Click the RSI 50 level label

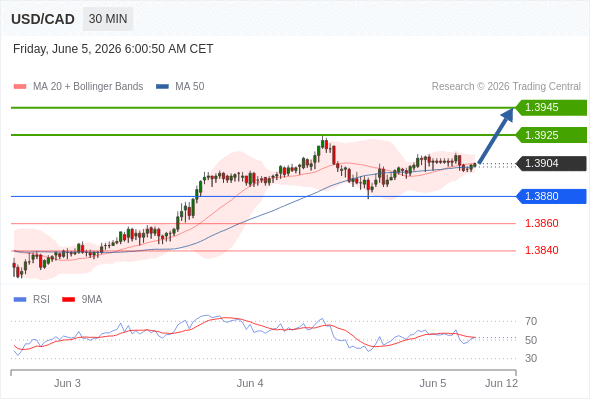tap(531, 340)
